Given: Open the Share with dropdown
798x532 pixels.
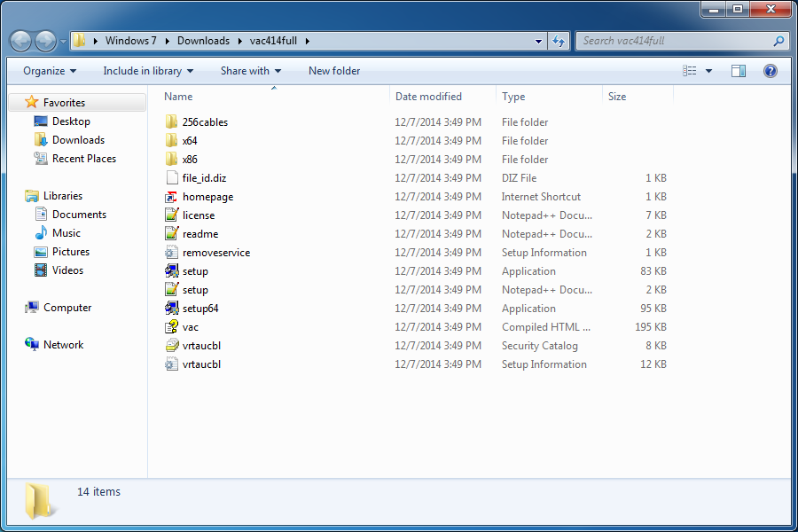Looking at the screenshot, I should 251,71.
